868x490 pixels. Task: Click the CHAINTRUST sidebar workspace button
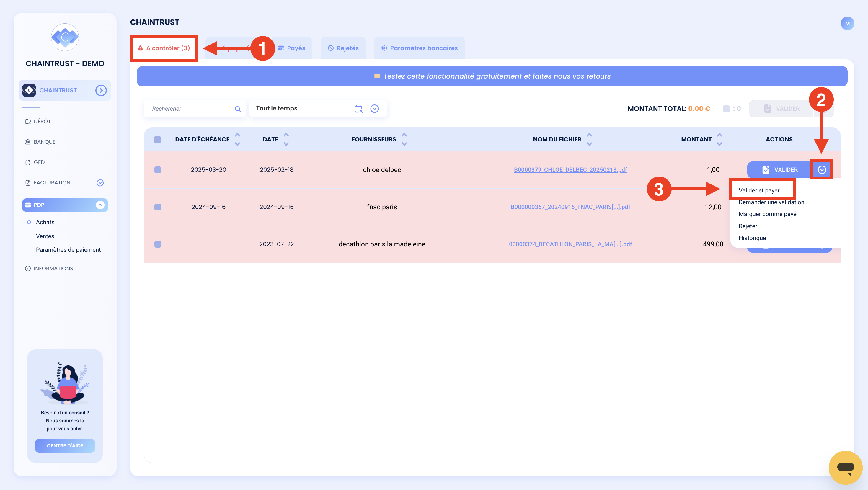point(65,90)
